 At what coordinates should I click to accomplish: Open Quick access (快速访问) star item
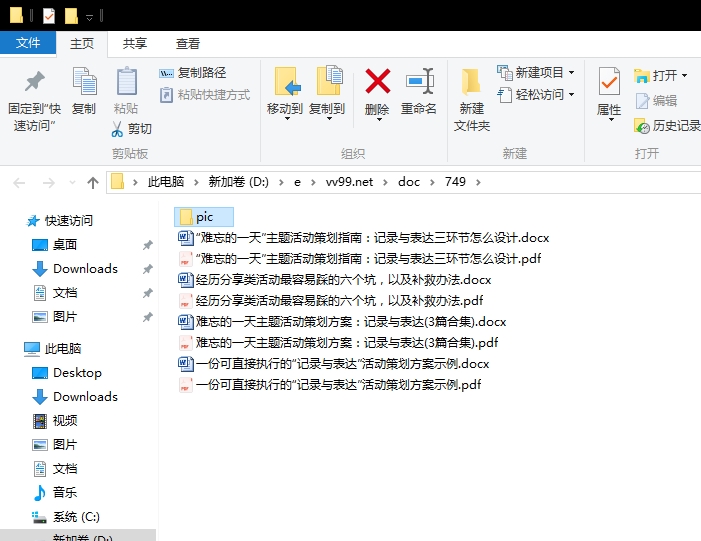tap(60, 220)
